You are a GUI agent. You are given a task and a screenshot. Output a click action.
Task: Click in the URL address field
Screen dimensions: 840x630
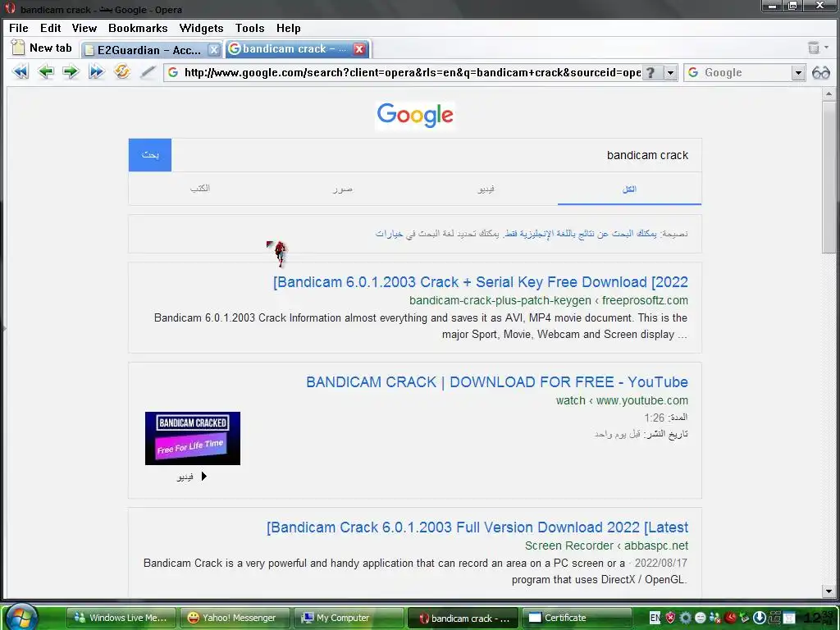click(x=412, y=72)
